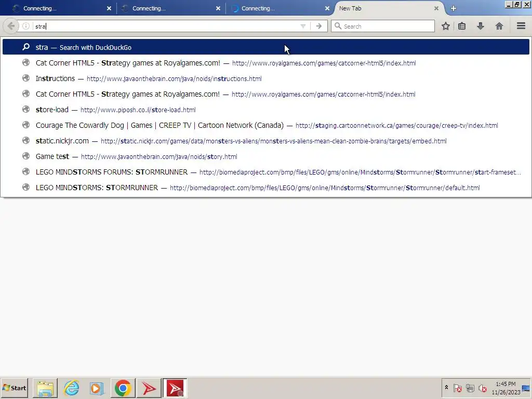Click globe icon beside Instructions row
This screenshot has height=399, width=532.
tap(26, 78)
